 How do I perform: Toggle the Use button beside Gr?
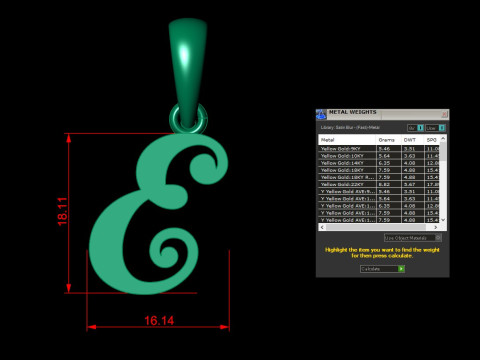point(435,128)
